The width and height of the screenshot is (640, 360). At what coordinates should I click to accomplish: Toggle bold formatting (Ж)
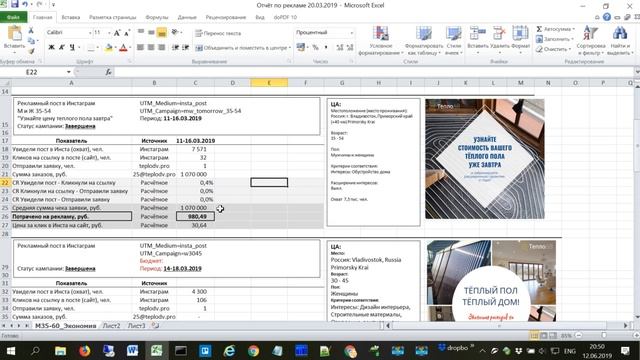click(51, 47)
